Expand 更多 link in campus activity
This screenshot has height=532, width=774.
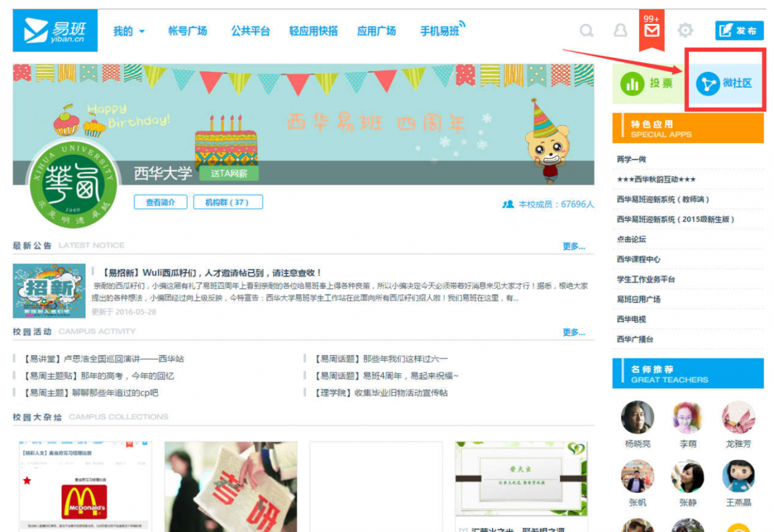pyautogui.click(x=573, y=332)
